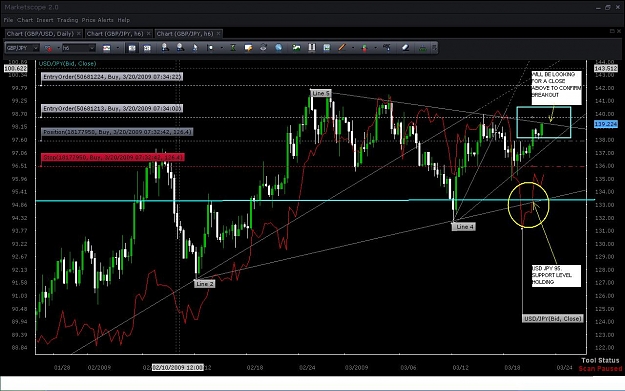Image resolution: width=625 pixels, height=391 pixels.
Task: Click the blue 139.224 current price tag
Action: (606, 124)
